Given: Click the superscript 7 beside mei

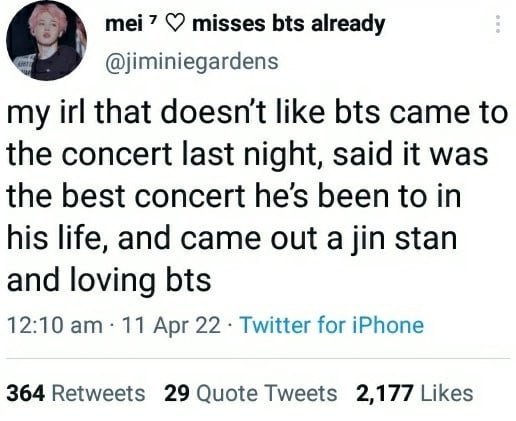Looking at the screenshot, I should [x=152, y=20].
